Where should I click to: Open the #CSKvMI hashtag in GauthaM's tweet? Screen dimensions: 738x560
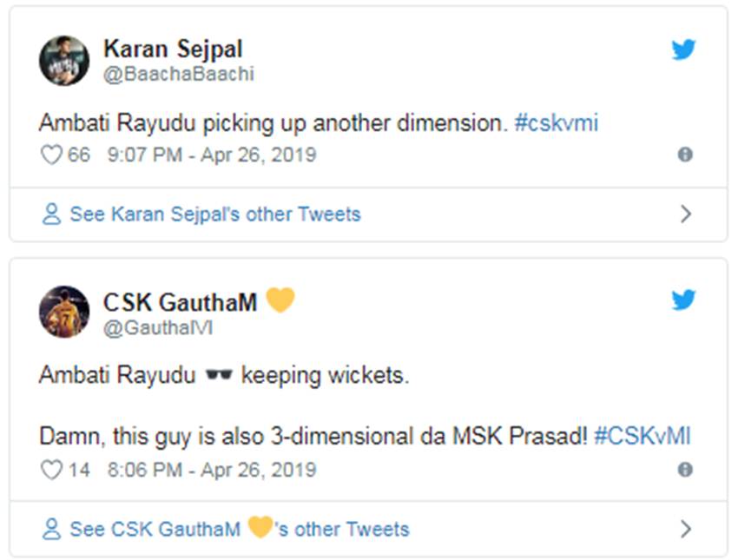point(642,437)
